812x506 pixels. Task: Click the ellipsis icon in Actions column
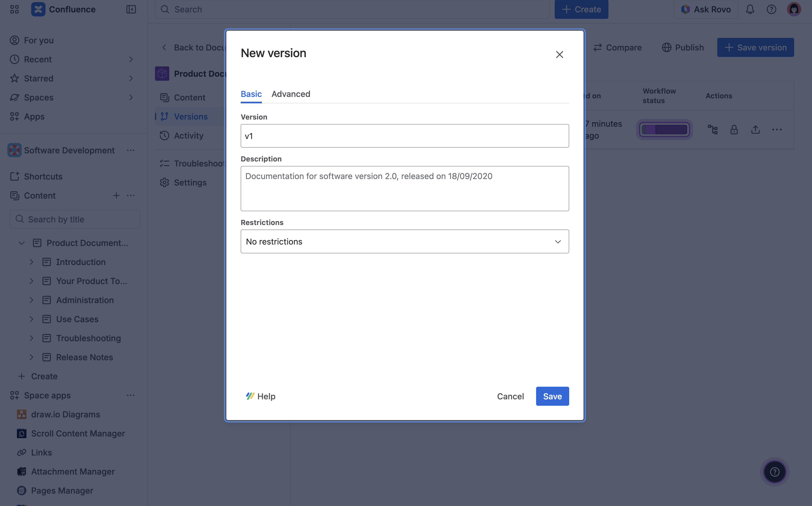click(777, 130)
